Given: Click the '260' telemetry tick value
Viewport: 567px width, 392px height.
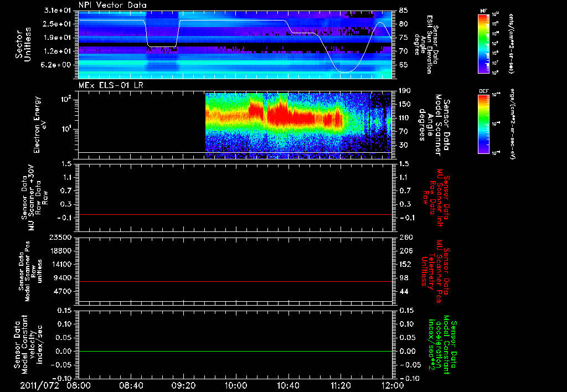Looking at the screenshot, I should point(406,238).
